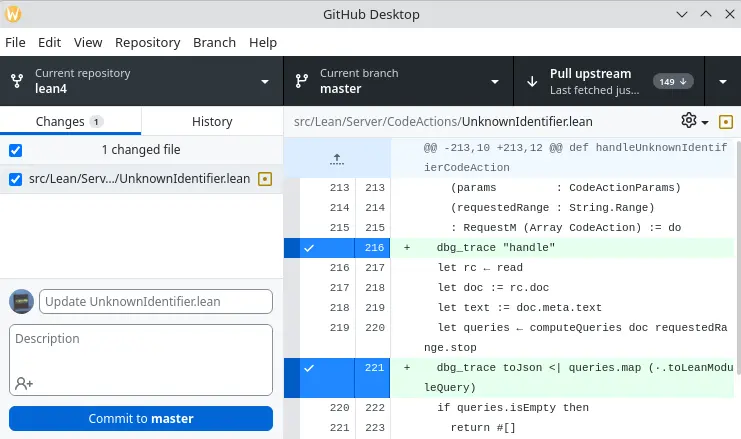The image size is (741, 439).
Task: Uncheck the '1 changed file' checkbox
Action: point(15,150)
